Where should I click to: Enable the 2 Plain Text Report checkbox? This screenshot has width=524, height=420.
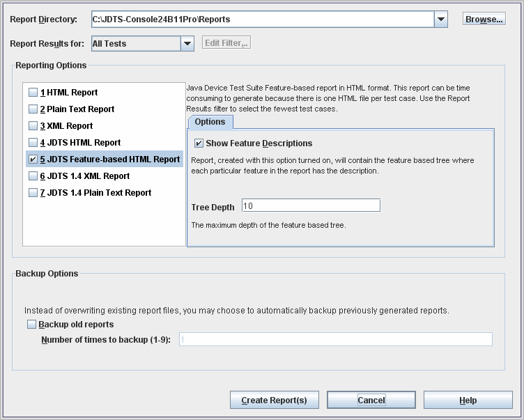33,109
